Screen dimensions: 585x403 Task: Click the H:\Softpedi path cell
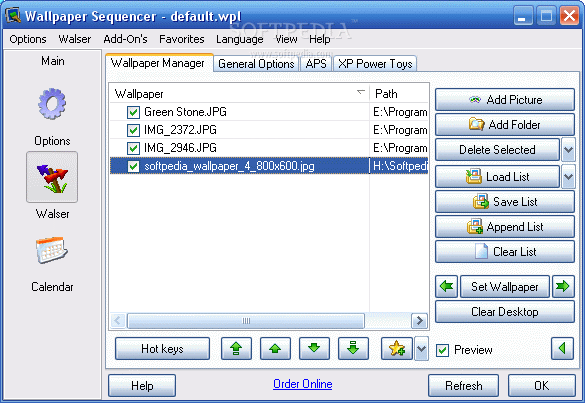[399, 166]
